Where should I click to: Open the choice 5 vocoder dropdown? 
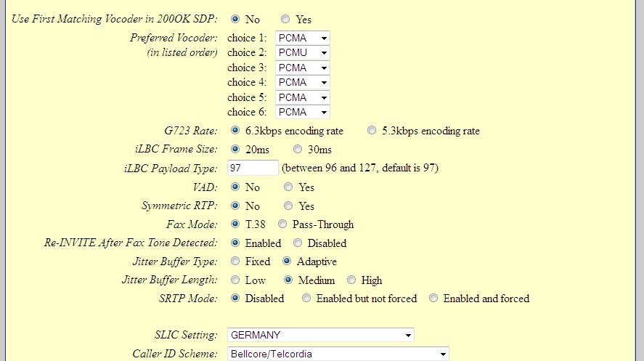tap(302, 97)
